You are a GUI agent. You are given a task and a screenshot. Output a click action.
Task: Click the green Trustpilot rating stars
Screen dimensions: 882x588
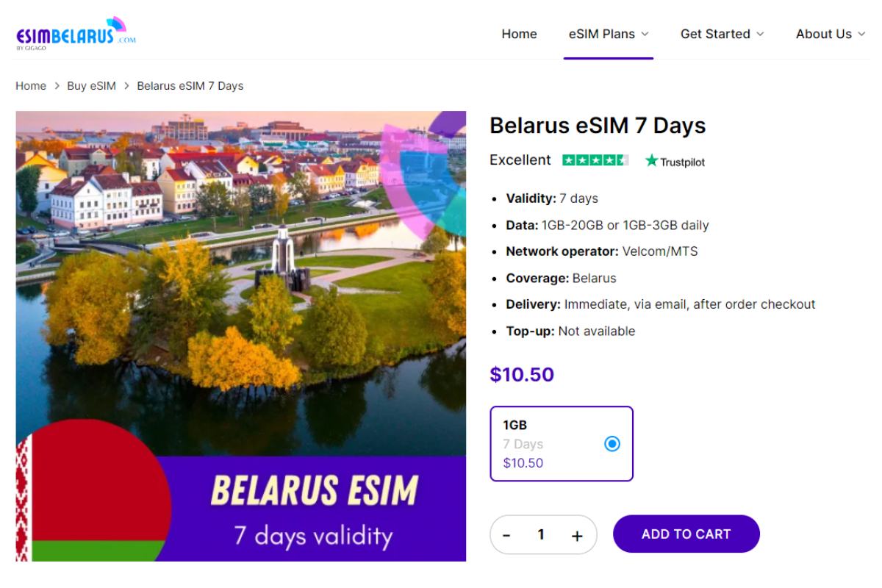[x=595, y=159]
